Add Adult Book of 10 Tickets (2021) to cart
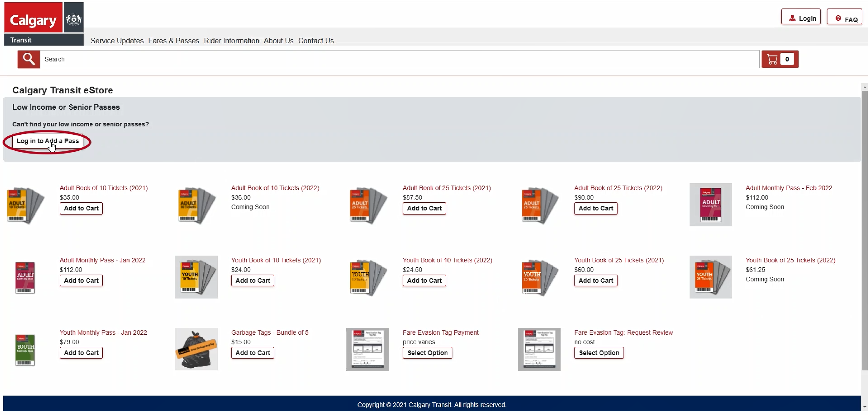The width and height of the screenshot is (868, 415). [81, 208]
